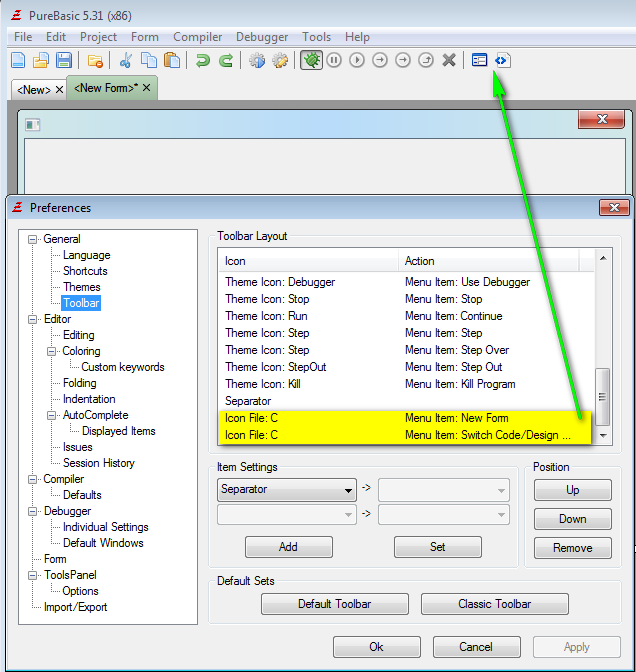This screenshot has width=636, height=672.
Task: Click the Switch Code/Design toolbar icon
Action: coord(502,60)
